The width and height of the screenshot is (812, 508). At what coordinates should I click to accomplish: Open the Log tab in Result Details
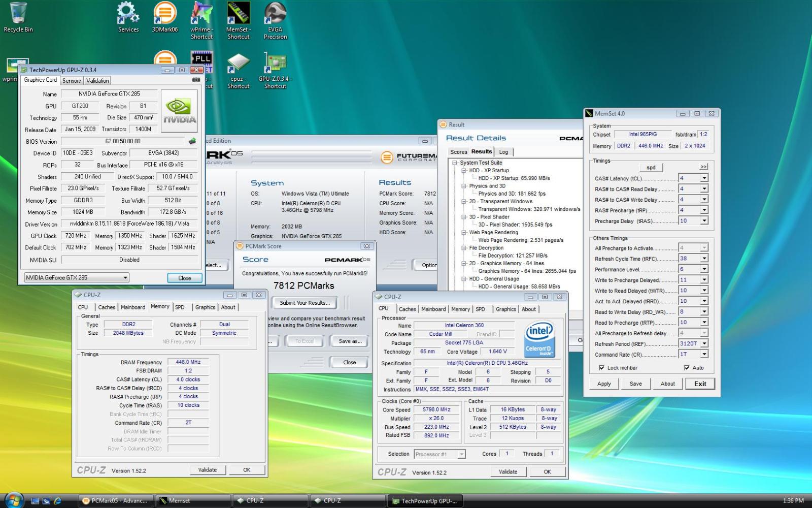click(x=503, y=152)
